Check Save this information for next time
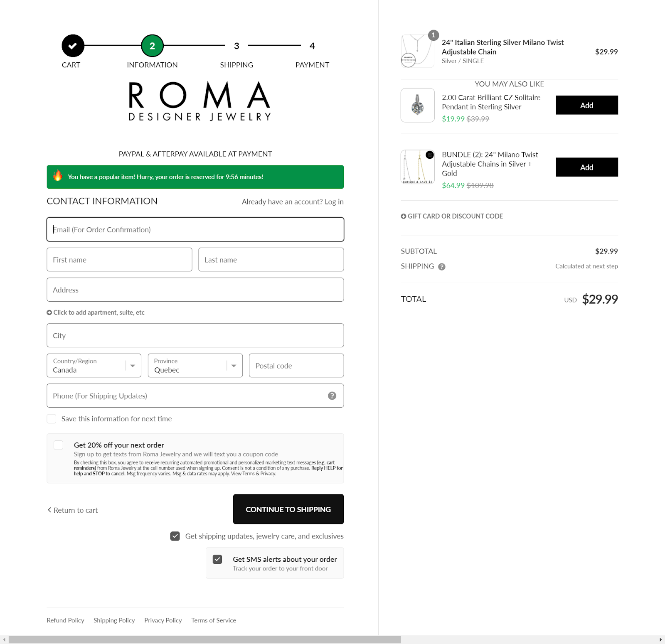Screen dimensions: 665x644 coord(52,419)
